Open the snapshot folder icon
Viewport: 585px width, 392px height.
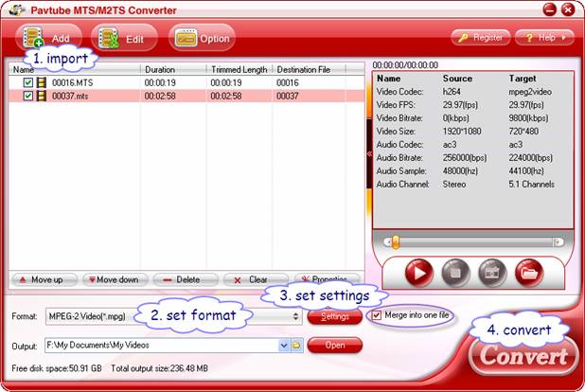[529, 274]
